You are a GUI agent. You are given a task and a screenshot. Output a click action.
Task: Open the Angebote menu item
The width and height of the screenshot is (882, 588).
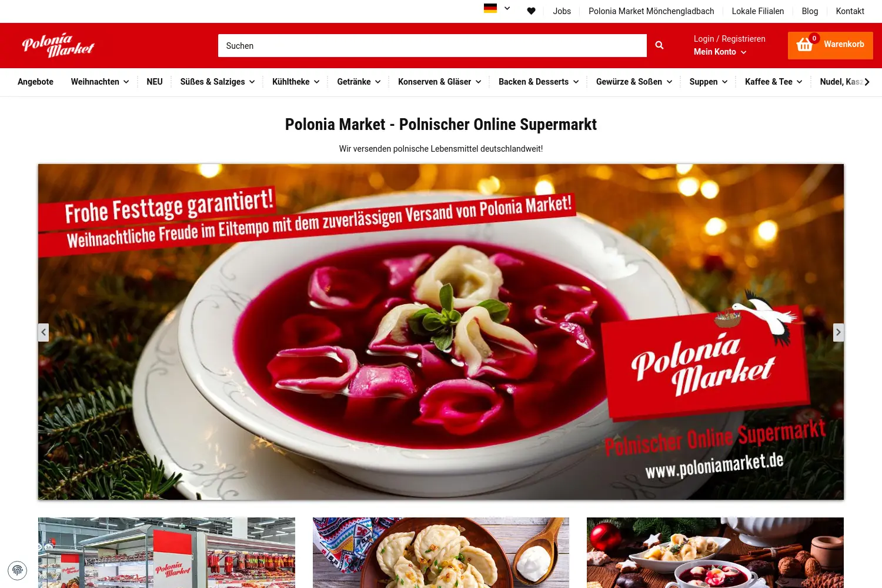[x=35, y=82]
